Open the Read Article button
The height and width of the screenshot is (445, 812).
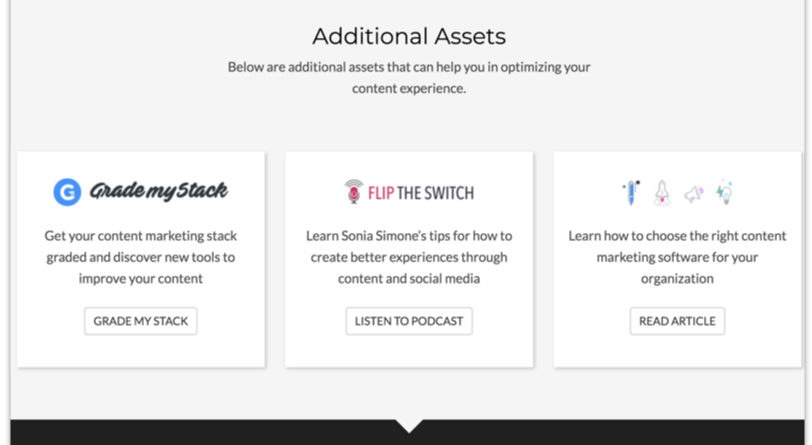(x=677, y=321)
